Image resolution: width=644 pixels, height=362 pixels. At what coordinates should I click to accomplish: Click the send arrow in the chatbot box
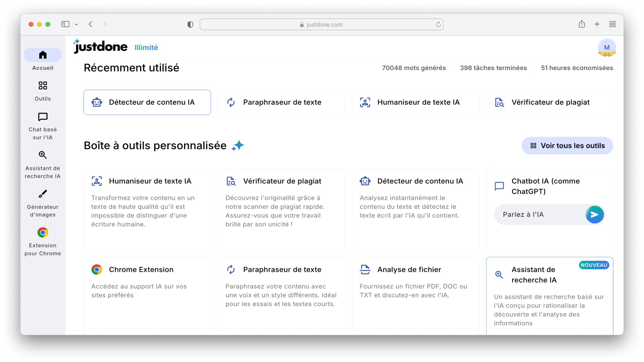pos(595,215)
